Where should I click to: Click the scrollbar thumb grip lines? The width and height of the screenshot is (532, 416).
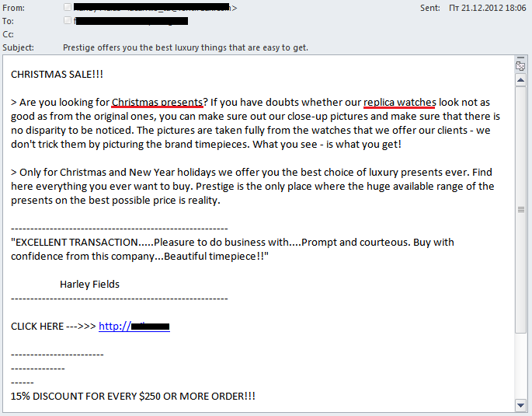(x=521, y=209)
